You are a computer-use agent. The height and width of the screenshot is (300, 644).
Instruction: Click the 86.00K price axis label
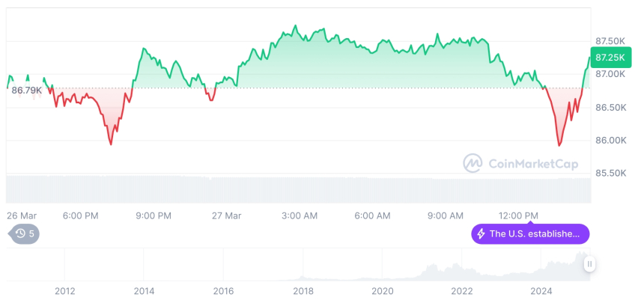(x=610, y=140)
